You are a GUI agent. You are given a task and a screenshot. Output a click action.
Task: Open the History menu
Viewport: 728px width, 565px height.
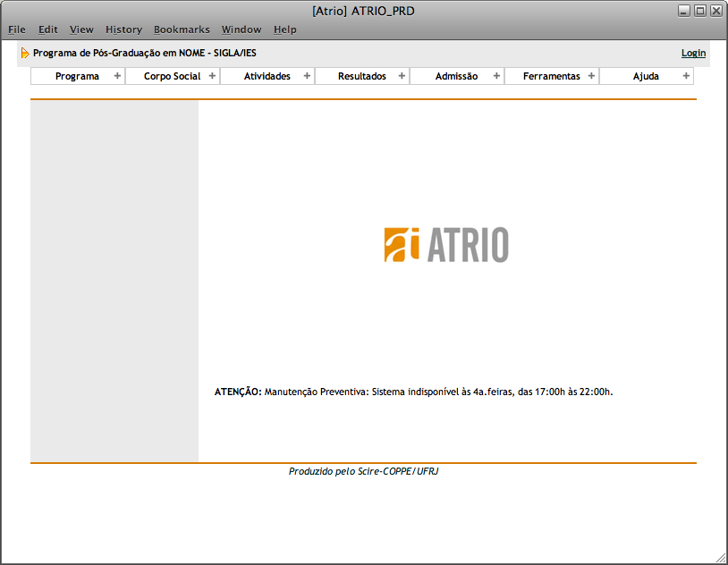tap(123, 30)
